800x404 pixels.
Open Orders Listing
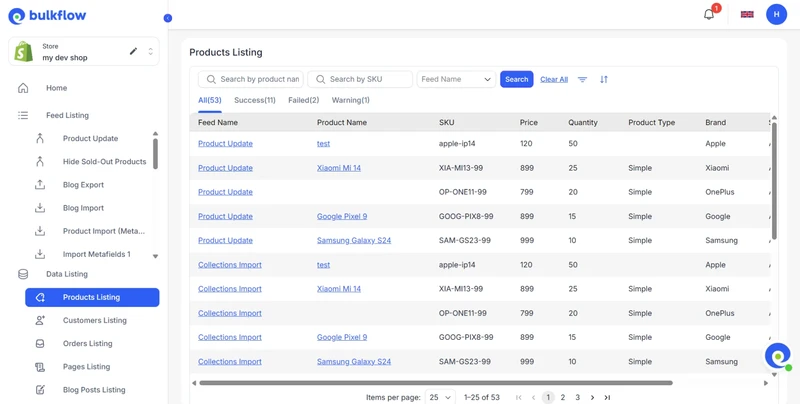point(88,343)
